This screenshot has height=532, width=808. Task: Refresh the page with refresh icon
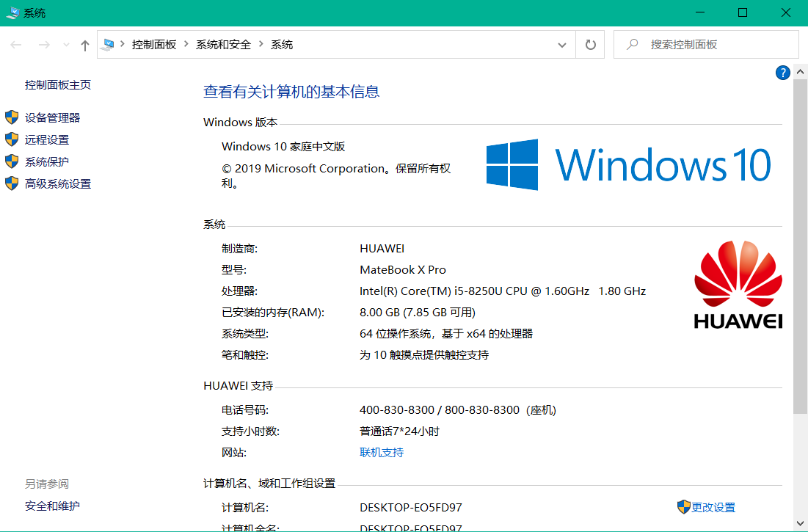click(591, 45)
